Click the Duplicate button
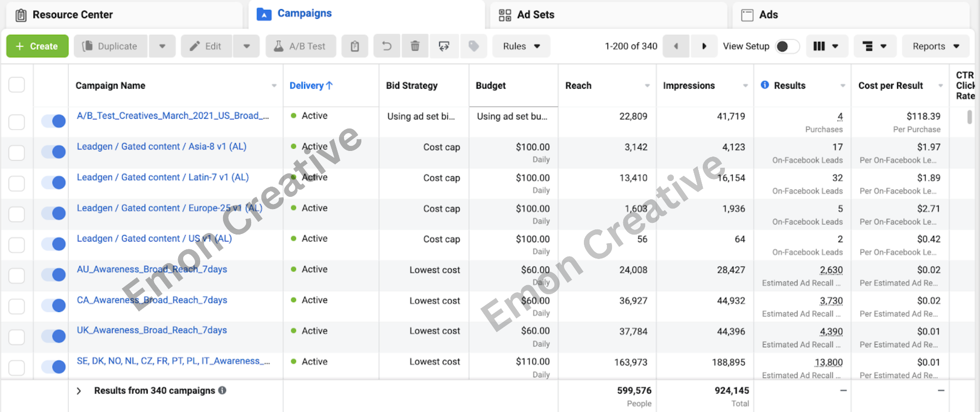980x412 pixels. (111, 46)
